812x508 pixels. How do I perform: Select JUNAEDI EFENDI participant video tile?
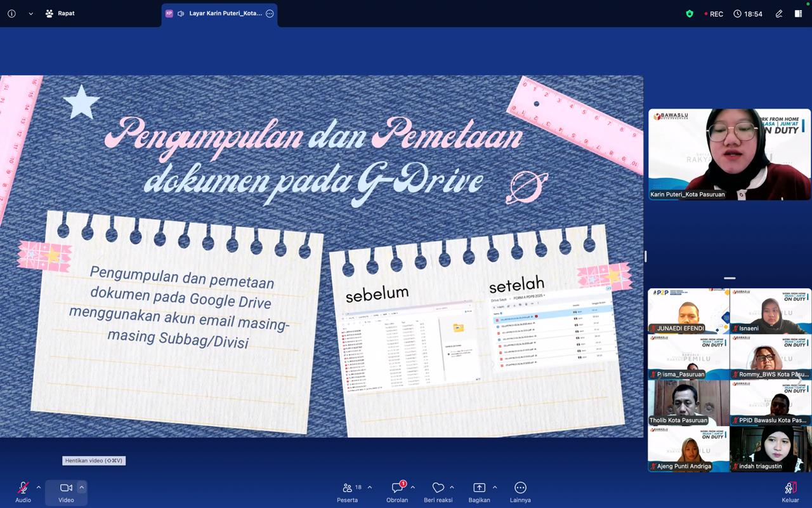pos(688,311)
